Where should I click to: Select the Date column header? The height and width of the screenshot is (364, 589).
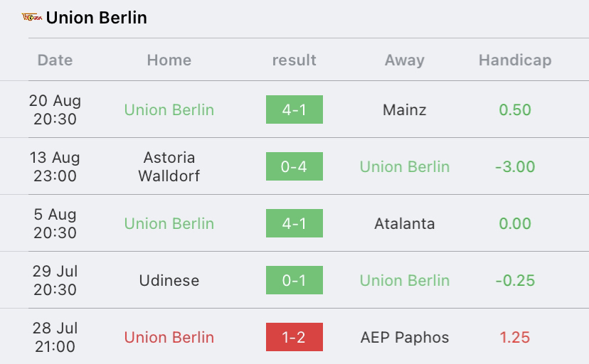click(55, 60)
